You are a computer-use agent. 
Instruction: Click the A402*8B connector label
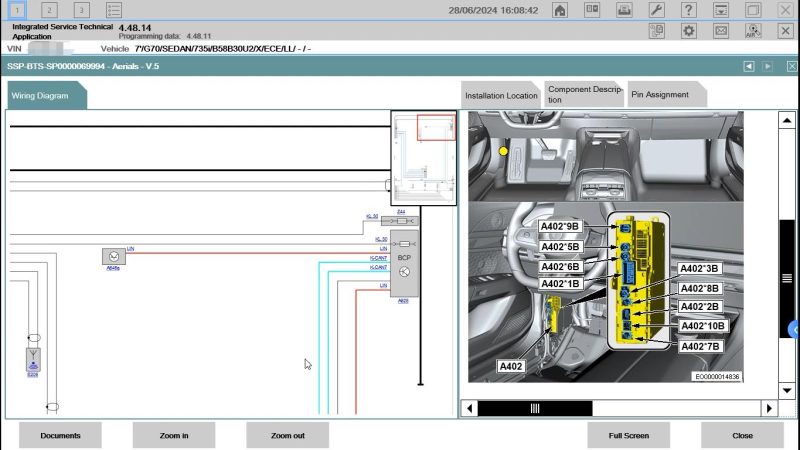pyautogui.click(x=699, y=289)
